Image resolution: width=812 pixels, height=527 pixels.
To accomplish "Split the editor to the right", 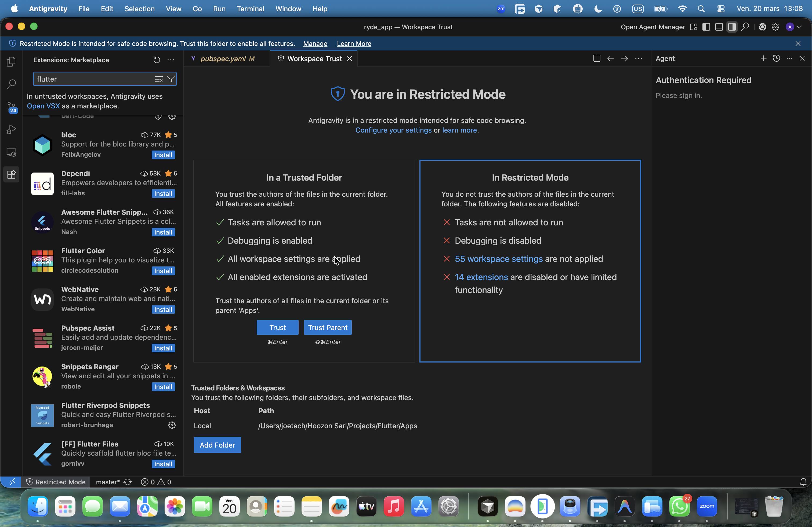I will pyautogui.click(x=596, y=59).
